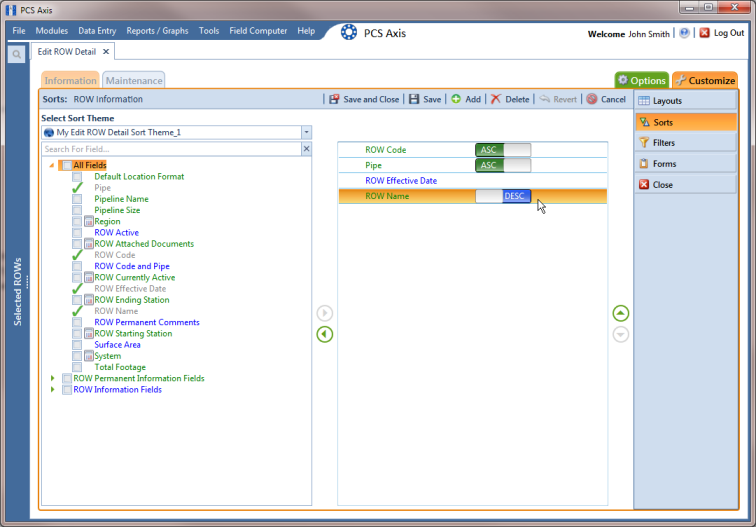The height and width of the screenshot is (527, 756).
Task: Click the ROW Currently Active field icon
Action: pyautogui.click(x=89, y=277)
